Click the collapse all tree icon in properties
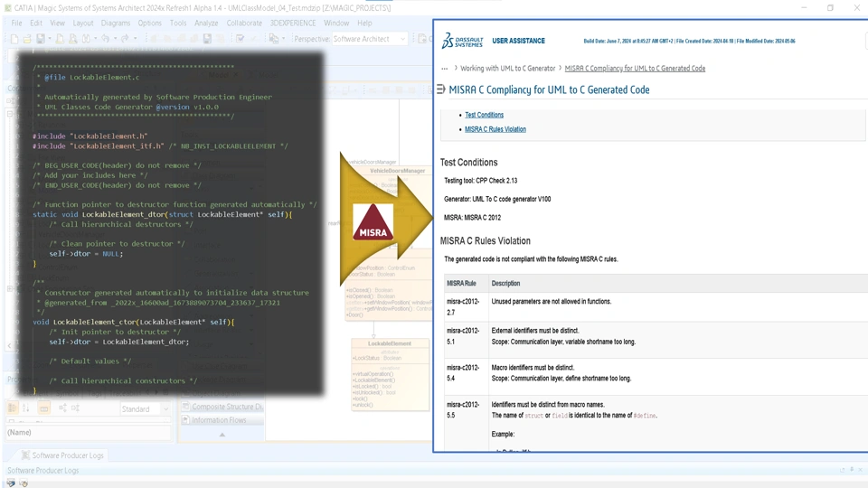The image size is (868, 488). point(75,408)
